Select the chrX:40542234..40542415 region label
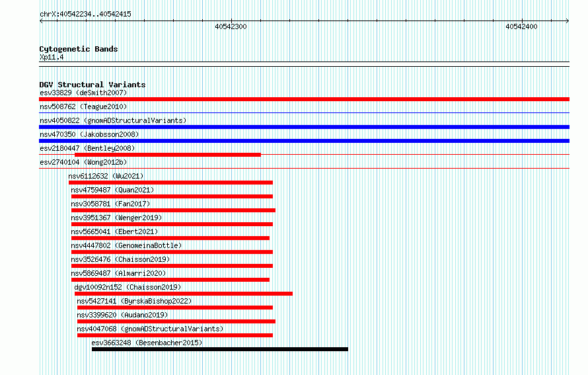The width and height of the screenshot is (588, 375). coord(85,15)
